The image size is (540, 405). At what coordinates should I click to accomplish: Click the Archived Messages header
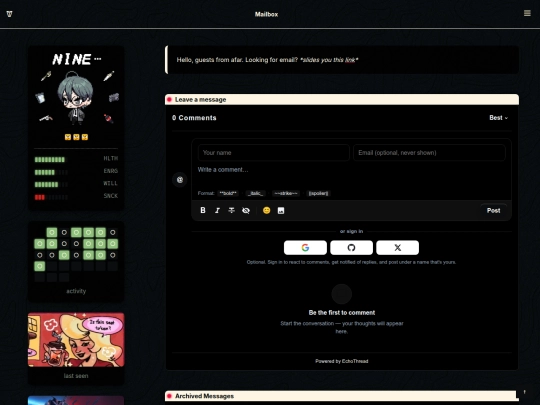[342, 396]
